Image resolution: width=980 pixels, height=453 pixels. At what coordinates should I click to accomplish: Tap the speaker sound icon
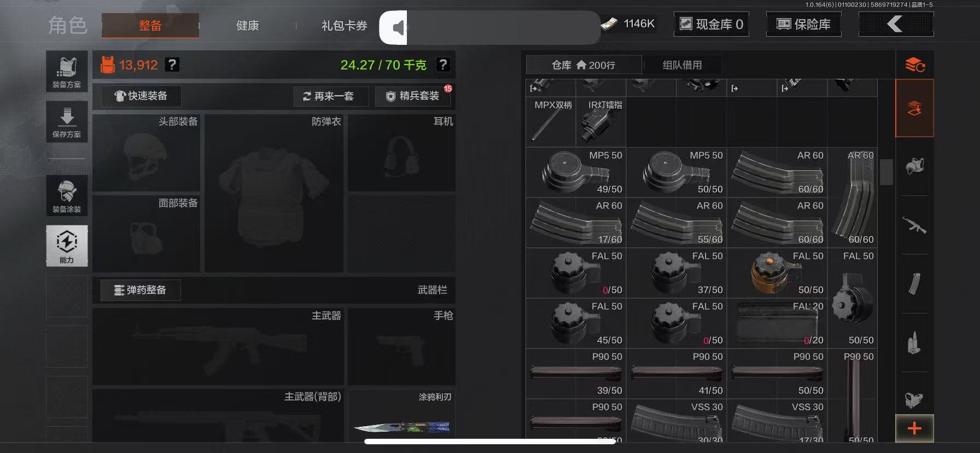click(399, 27)
